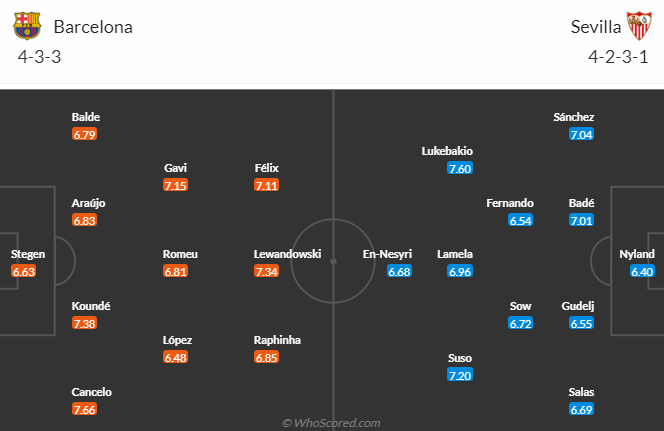Click Sánchez's 7.04 rating badge

581,134
